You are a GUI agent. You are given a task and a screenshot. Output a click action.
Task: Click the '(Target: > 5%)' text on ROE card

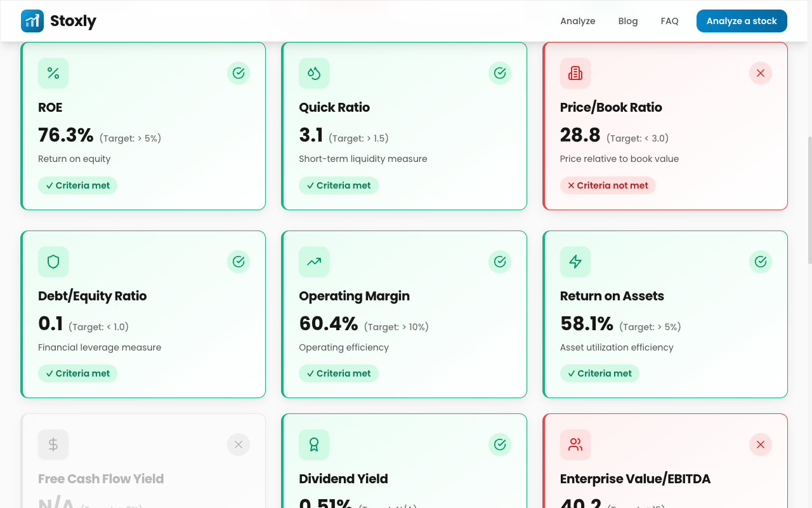(x=130, y=138)
